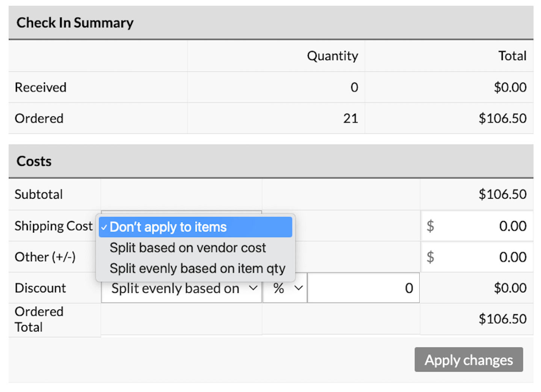541x392 pixels.
Task: Click the Costs section header
Action: pos(34,161)
